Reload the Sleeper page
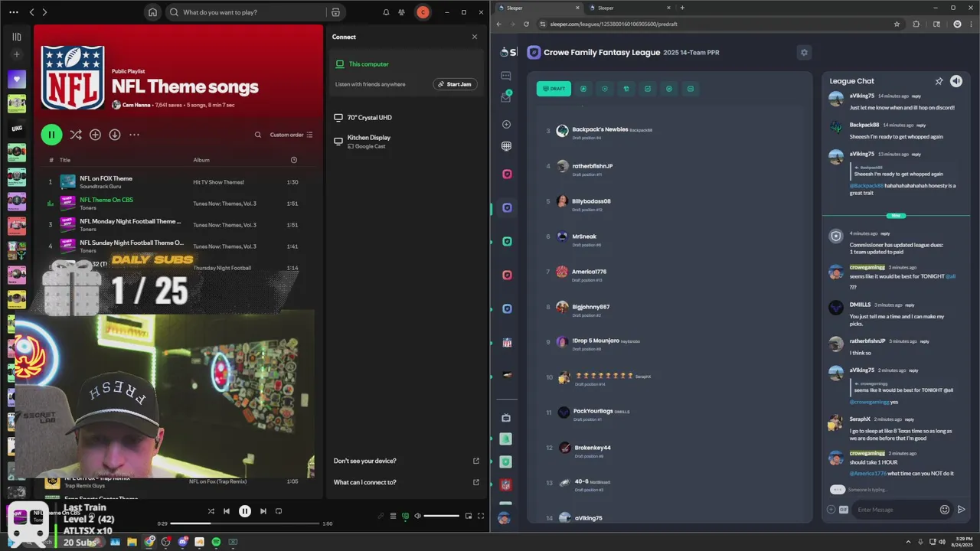 click(x=526, y=24)
